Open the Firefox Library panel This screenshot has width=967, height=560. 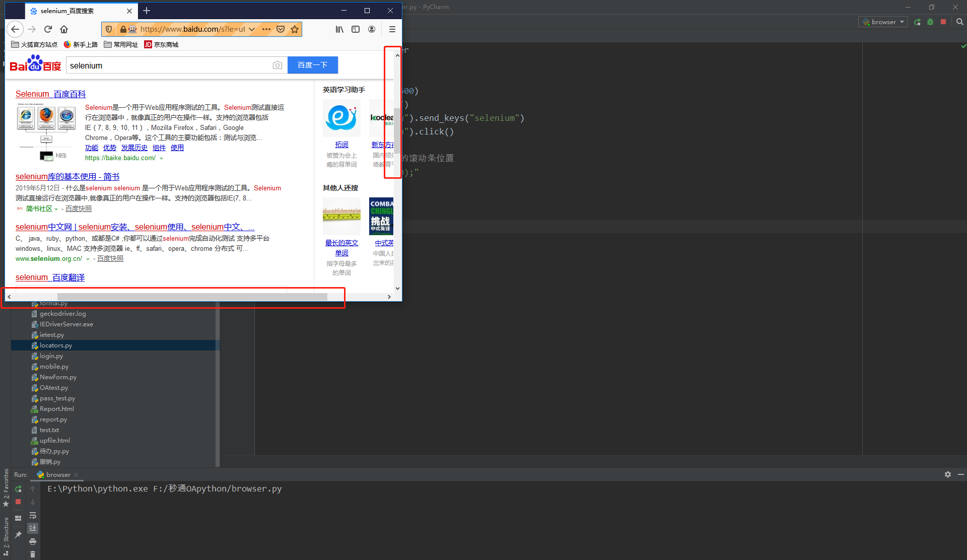click(x=339, y=29)
